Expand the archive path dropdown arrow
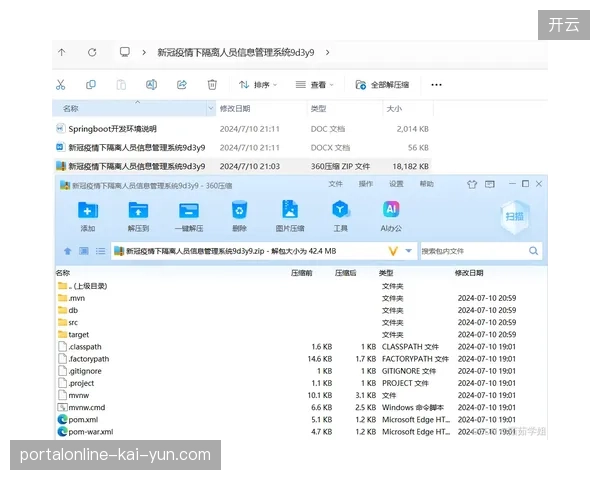Screen dimensions: 600x480 pyautogui.click(x=409, y=251)
